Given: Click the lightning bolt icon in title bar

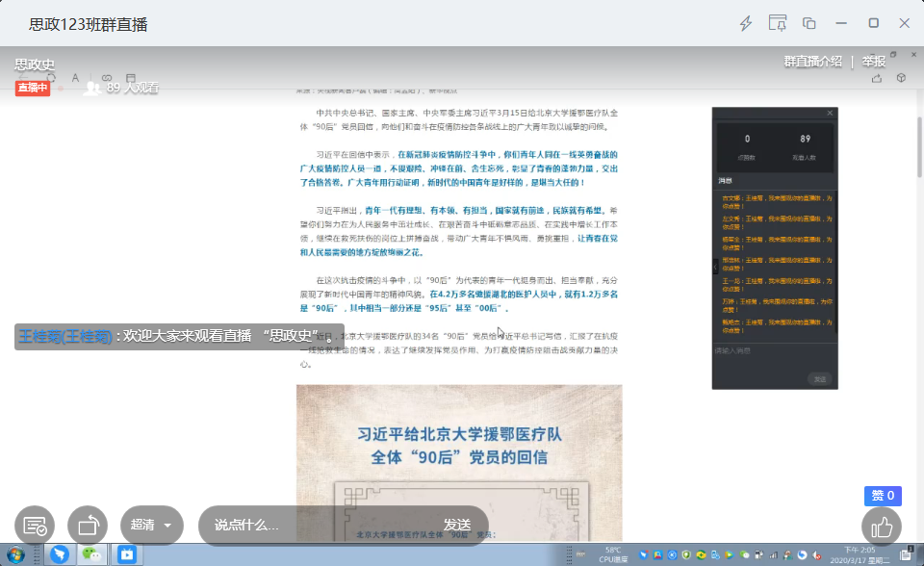Looking at the screenshot, I should (x=746, y=23).
